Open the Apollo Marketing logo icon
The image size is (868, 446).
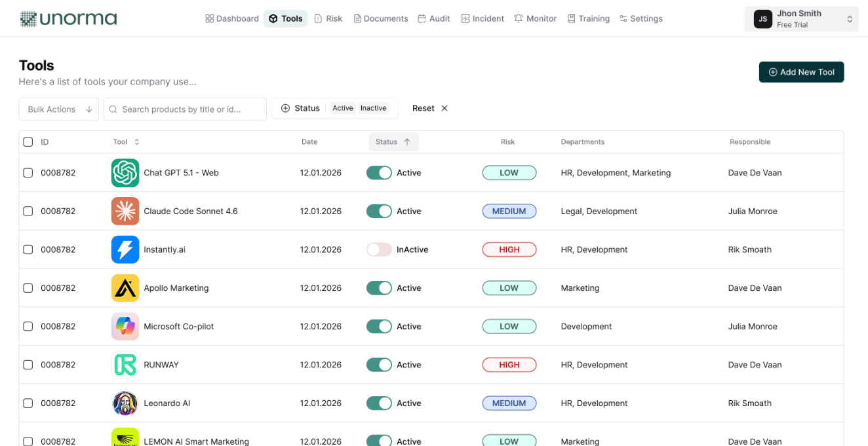[125, 288]
